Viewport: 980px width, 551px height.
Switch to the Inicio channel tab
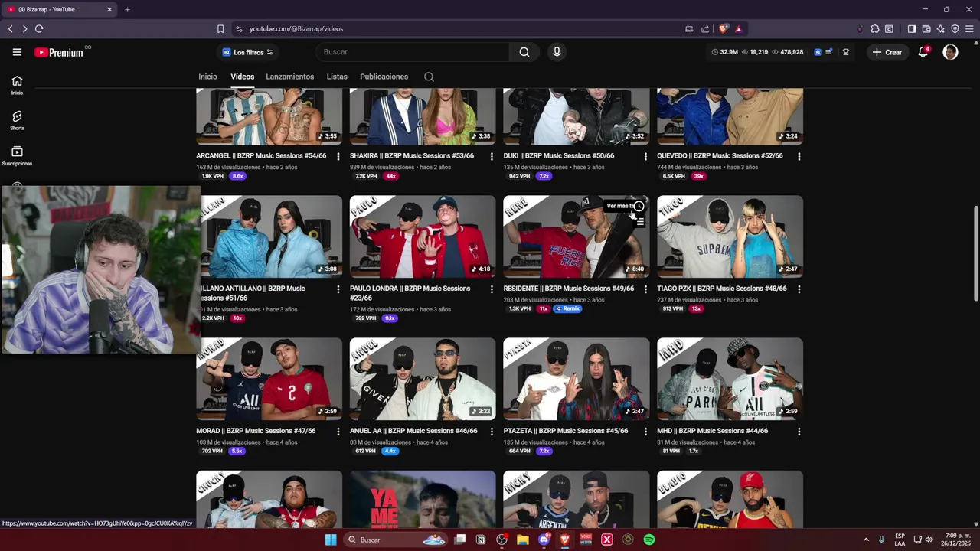tap(207, 77)
